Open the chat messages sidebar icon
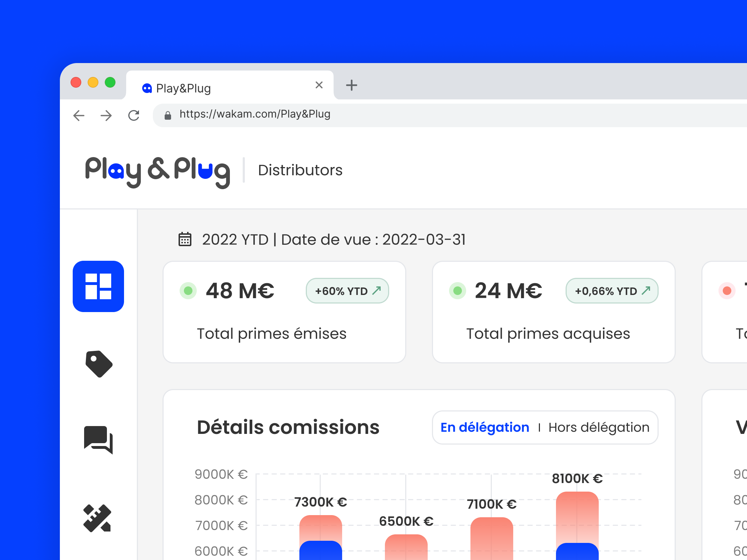 pos(98,439)
